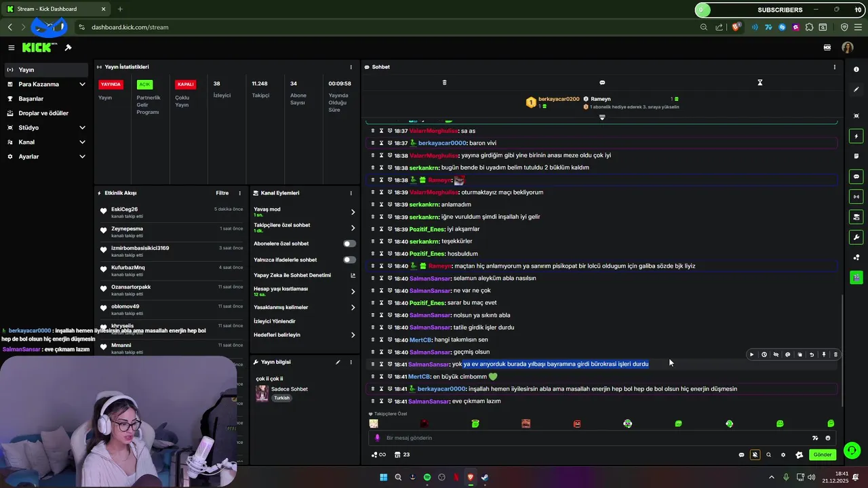Screen dimensions: 868x488
Task: Click the green icon in right sidebar
Action: [x=856, y=277]
